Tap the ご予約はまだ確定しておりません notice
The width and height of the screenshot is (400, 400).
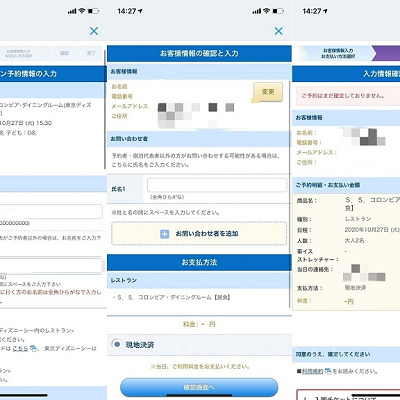point(343,96)
